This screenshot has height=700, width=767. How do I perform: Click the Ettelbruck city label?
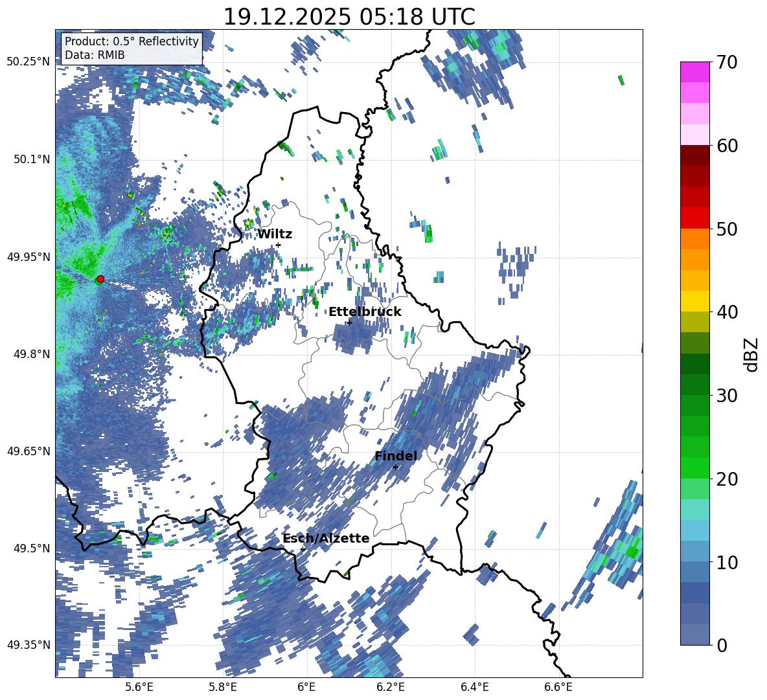click(x=365, y=312)
